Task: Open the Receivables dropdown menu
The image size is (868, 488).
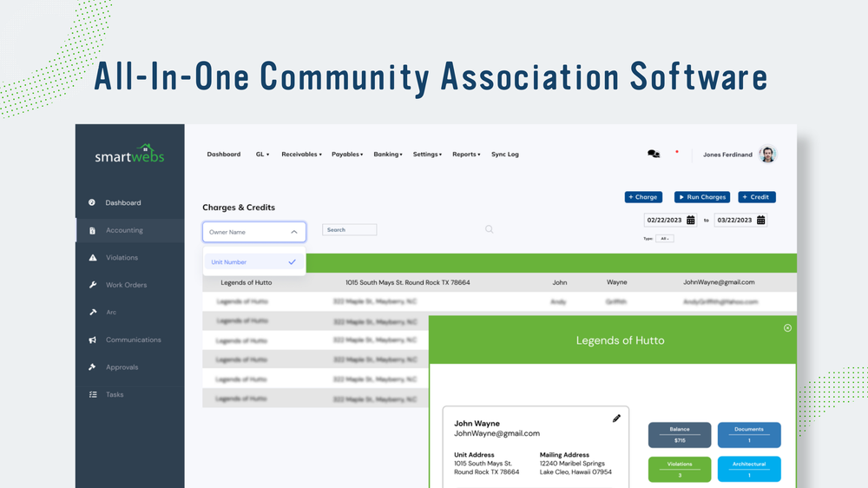Action: pyautogui.click(x=301, y=155)
